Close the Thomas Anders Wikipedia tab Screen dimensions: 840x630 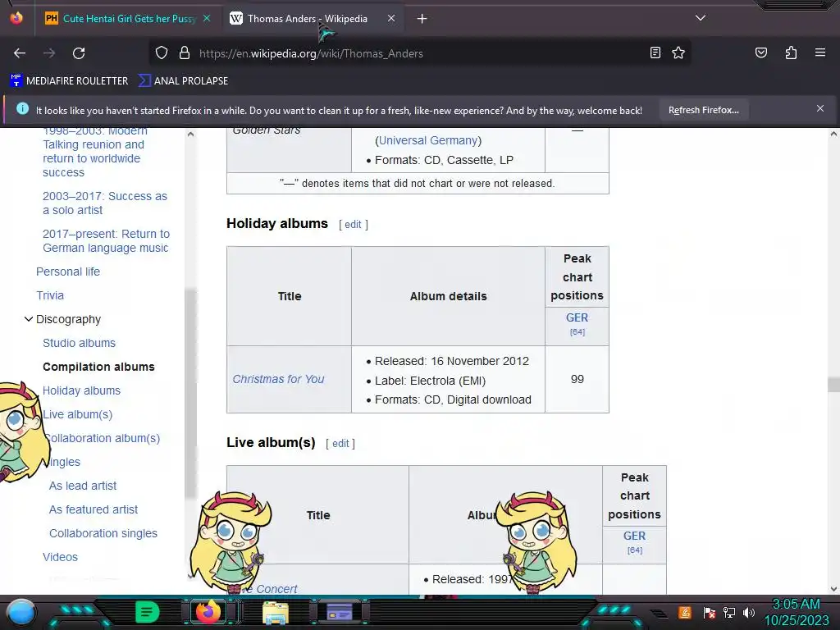[391, 18]
